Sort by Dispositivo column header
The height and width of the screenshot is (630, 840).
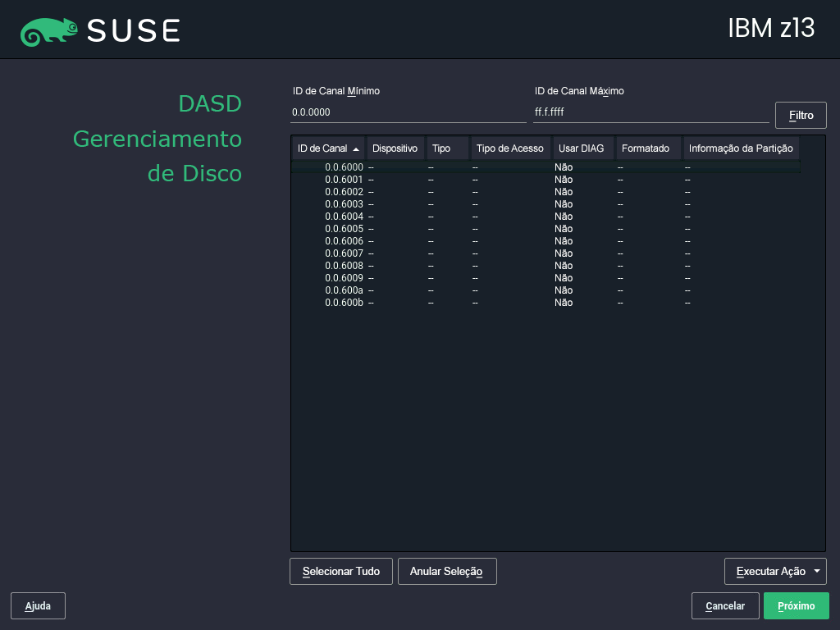click(x=395, y=148)
